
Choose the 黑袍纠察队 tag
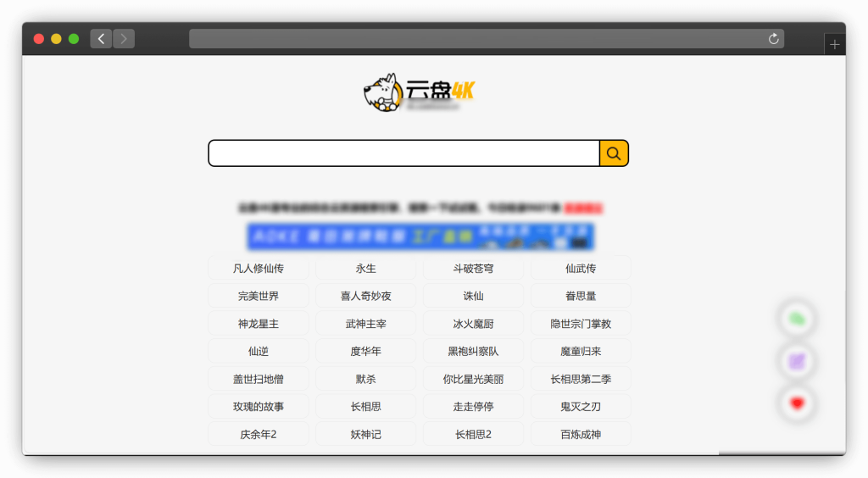click(473, 352)
